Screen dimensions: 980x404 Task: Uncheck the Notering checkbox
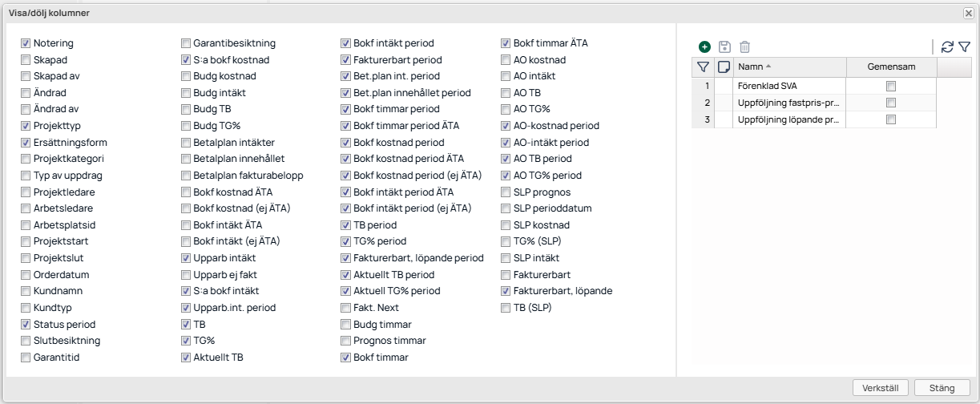[26, 43]
